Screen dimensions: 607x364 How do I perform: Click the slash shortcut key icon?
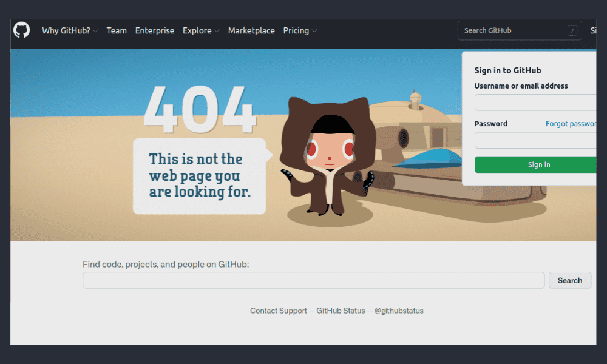[572, 30]
